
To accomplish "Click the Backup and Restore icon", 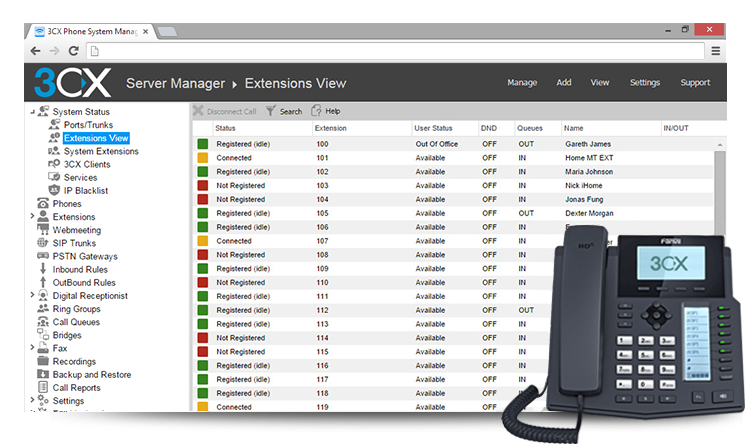I will (x=43, y=374).
